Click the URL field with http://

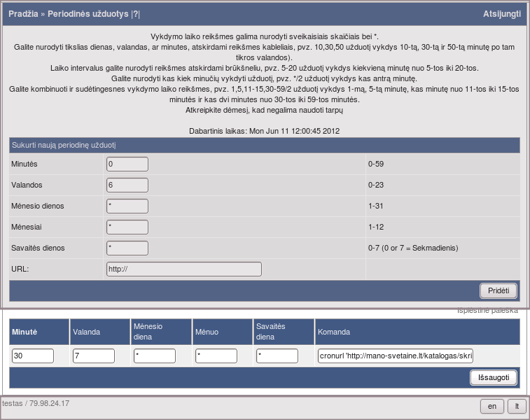click(x=183, y=269)
